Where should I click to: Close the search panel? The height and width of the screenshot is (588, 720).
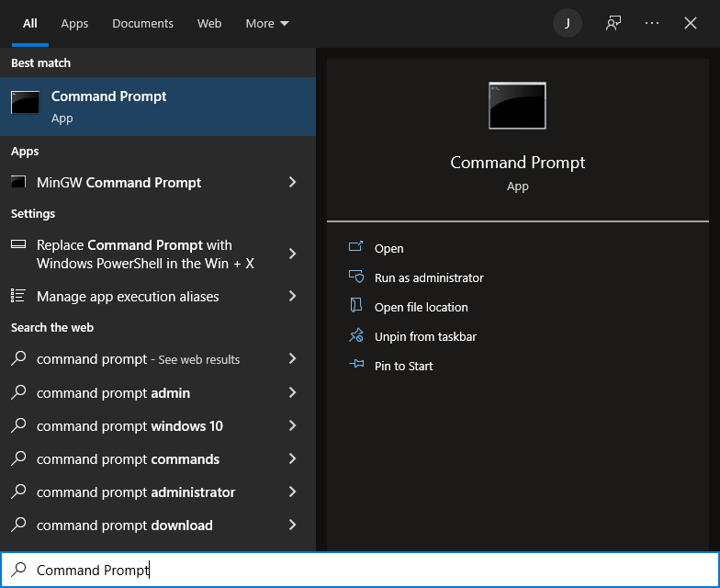pos(691,24)
